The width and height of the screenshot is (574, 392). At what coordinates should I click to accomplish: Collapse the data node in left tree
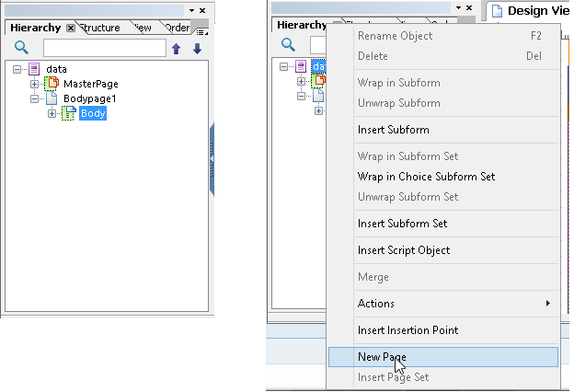click(17, 69)
